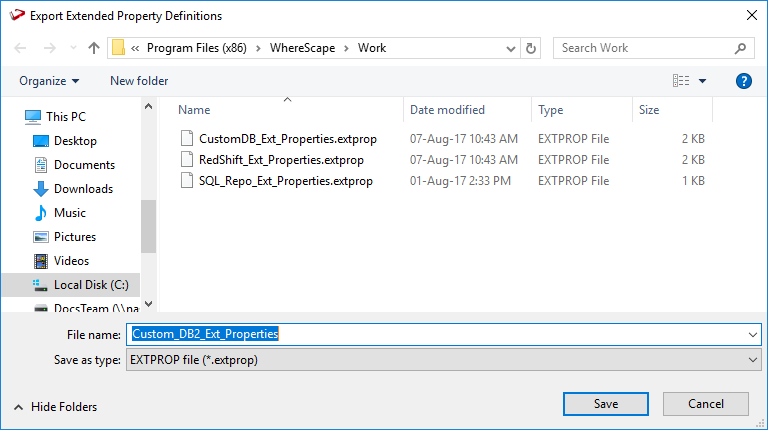The width and height of the screenshot is (768, 430).
Task: Click the search magnifier icon
Action: click(741, 48)
